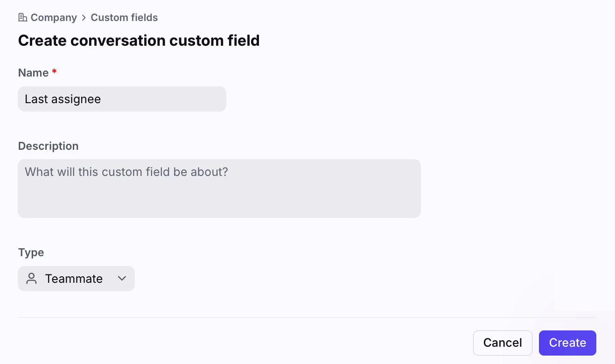Select the word Teammate in the dropdown
The height and width of the screenshot is (364, 615).
[74, 279]
